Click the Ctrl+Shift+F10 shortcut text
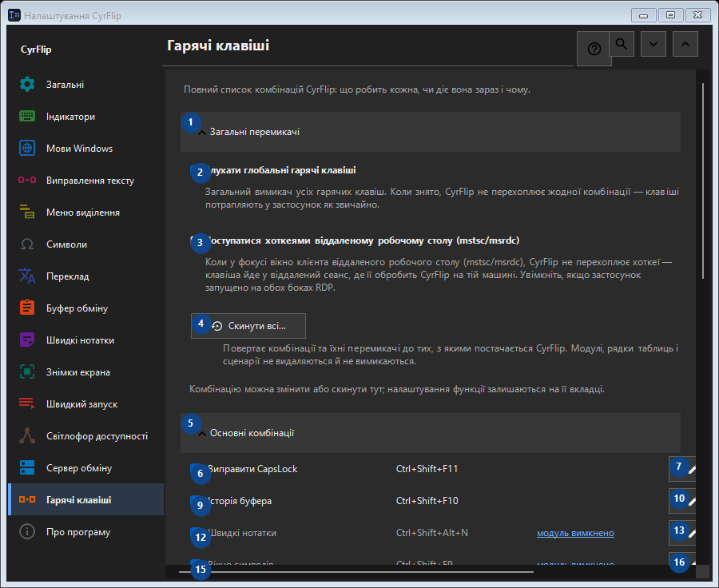This screenshot has width=719, height=588. click(427, 501)
